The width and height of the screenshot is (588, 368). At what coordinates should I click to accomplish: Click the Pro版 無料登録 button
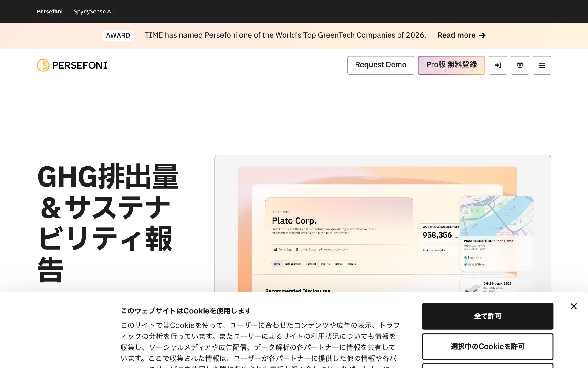451,65
